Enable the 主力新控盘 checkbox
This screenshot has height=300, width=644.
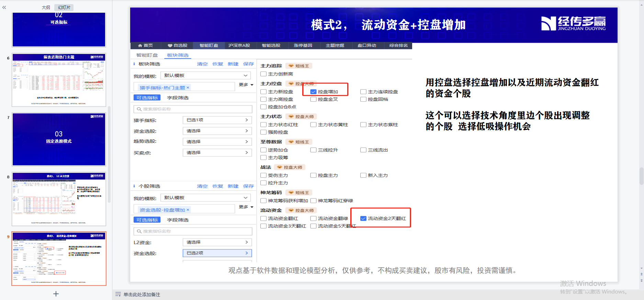(x=263, y=92)
